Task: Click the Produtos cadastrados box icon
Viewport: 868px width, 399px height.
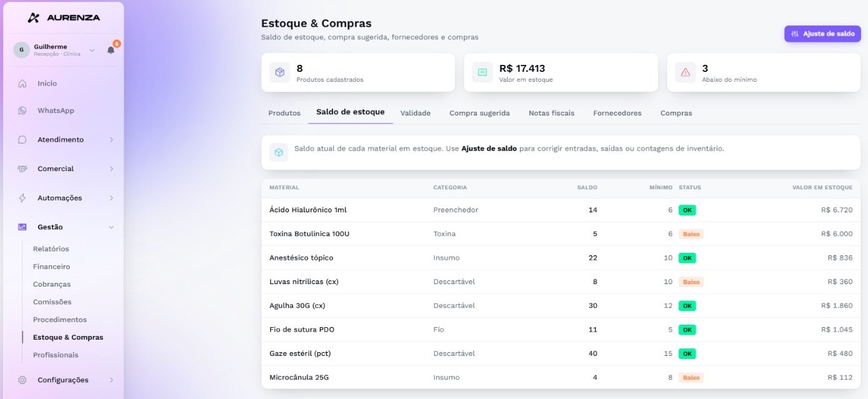Action: [x=280, y=72]
